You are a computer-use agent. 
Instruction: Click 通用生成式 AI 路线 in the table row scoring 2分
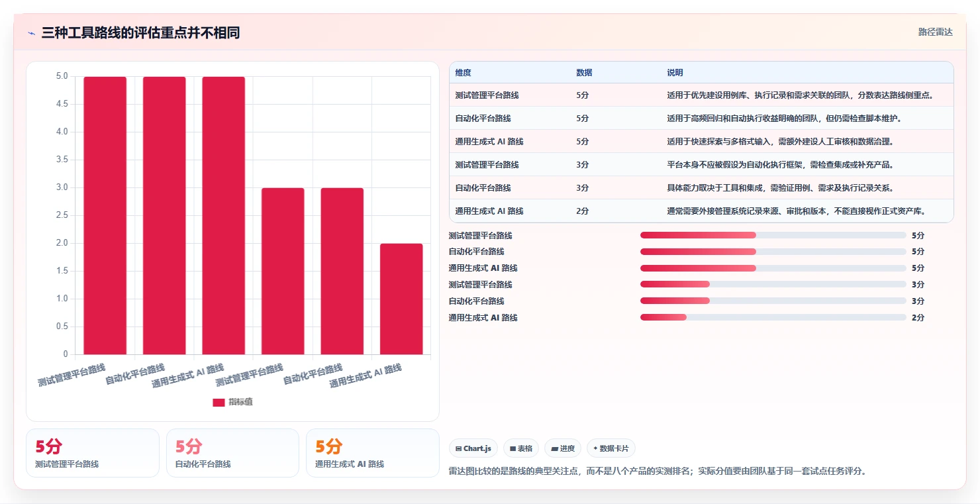click(489, 211)
